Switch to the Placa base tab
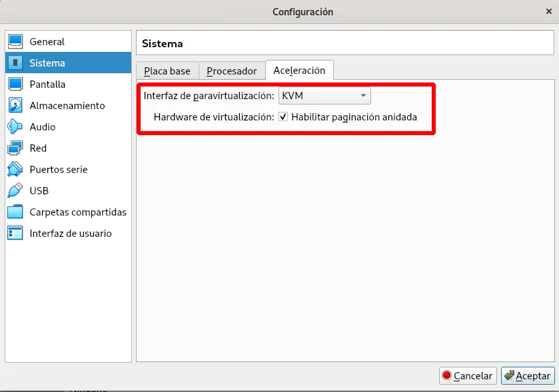Image resolution: width=559 pixels, height=392 pixels. 167,71
